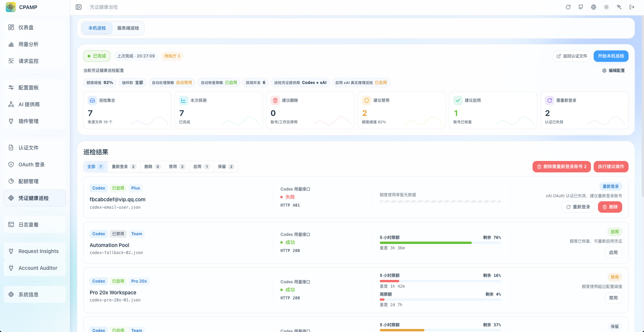Screen dimensions: 644x332
Task: Click the logout icon at the top right
Action: click(x=632, y=7)
